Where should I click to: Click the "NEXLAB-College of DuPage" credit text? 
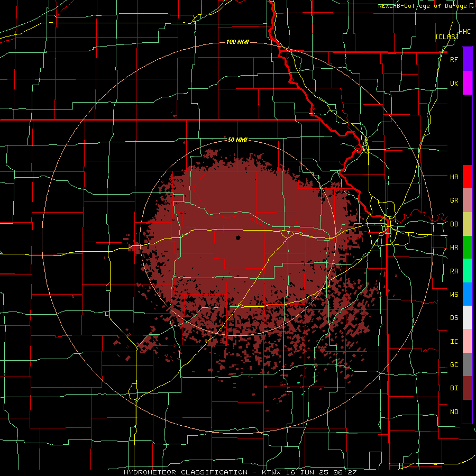click(x=424, y=6)
